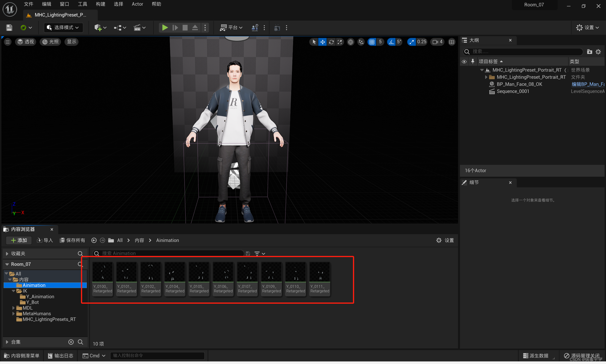The height and width of the screenshot is (364, 606).
Task: Toggle rotation angle snapping
Action: (x=391, y=42)
